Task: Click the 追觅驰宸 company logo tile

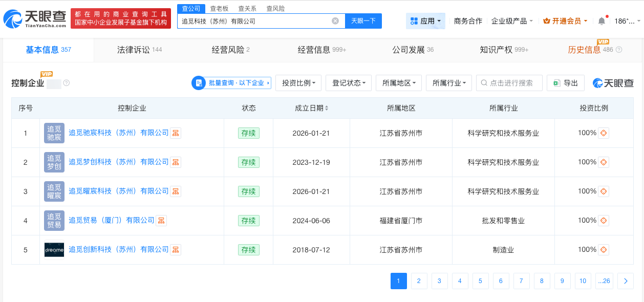Action: (54, 133)
